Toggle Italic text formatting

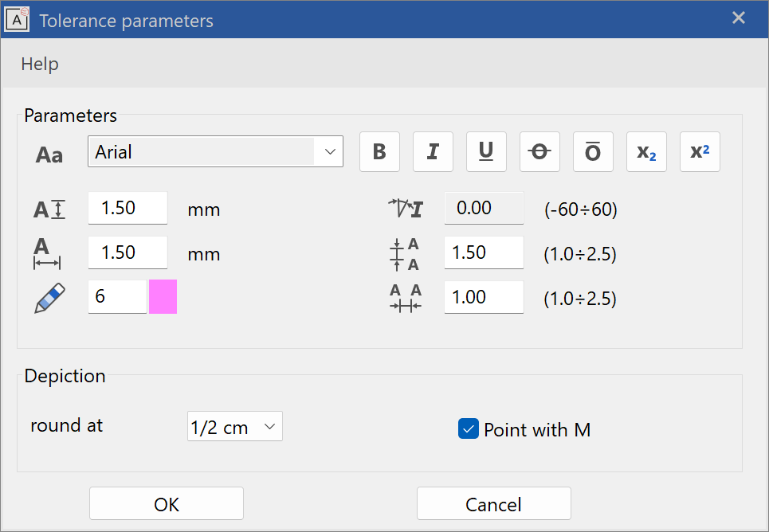pos(433,152)
